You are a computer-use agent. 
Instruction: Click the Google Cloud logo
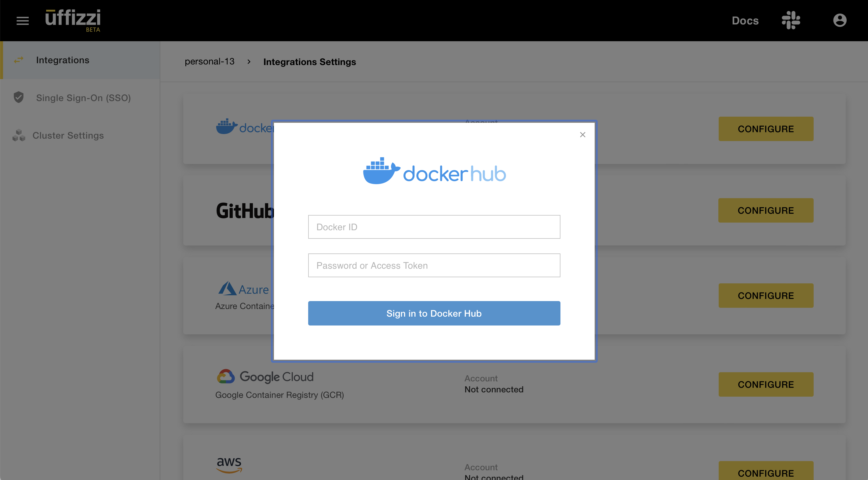pos(265,376)
